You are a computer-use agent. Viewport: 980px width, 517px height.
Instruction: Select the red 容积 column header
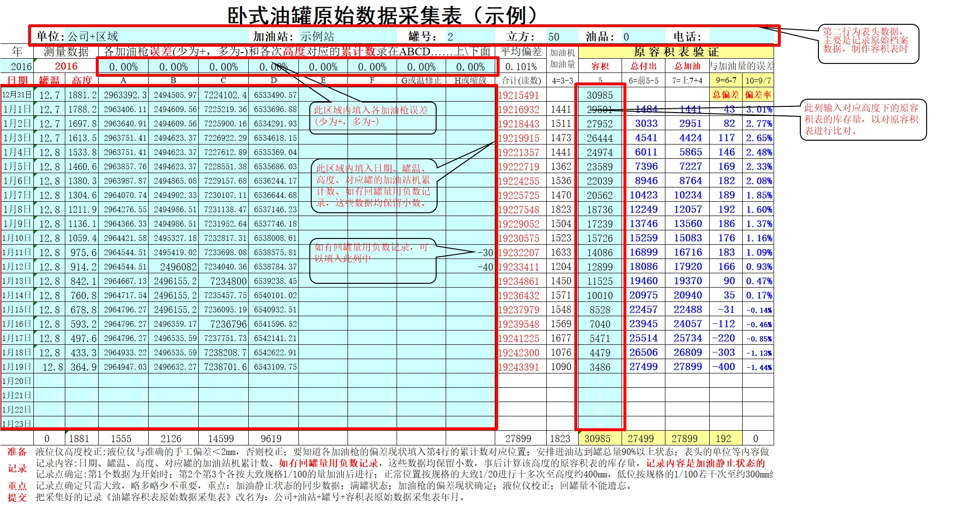(x=600, y=66)
